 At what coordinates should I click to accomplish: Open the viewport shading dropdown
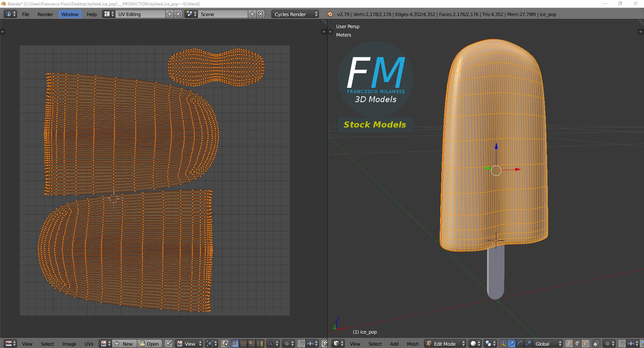point(475,344)
